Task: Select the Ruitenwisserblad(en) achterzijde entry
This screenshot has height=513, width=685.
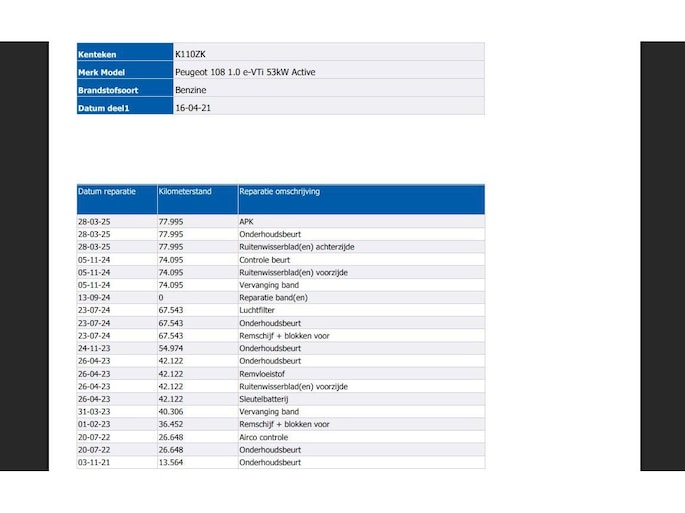Action: pos(297,247)
